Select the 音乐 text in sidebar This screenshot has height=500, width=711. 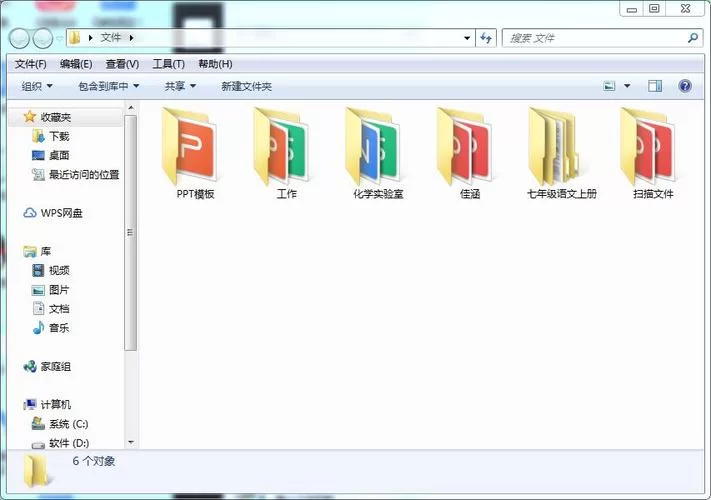(x=59, y=328)
